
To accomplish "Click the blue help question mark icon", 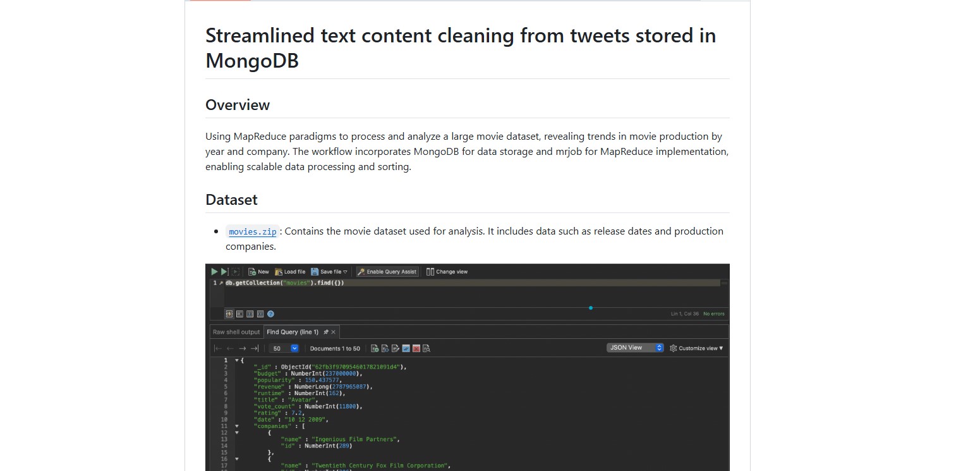I will point(270,314).
